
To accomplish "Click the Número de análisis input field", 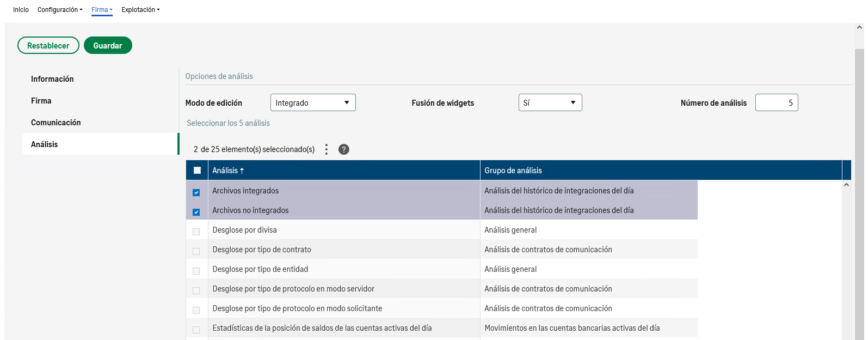I will coord(776,102).
